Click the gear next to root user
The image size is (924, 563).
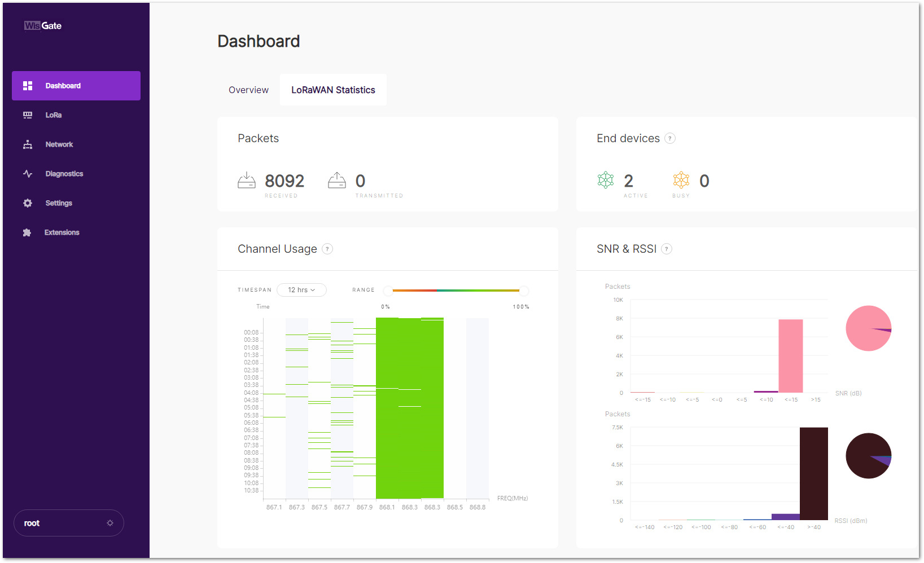(110, 523)
